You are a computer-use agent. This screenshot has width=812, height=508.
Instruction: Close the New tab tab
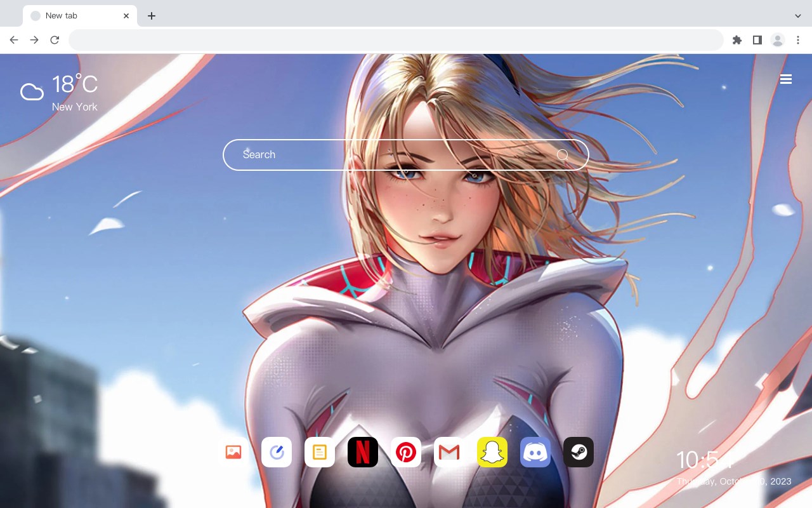[126, 16]
